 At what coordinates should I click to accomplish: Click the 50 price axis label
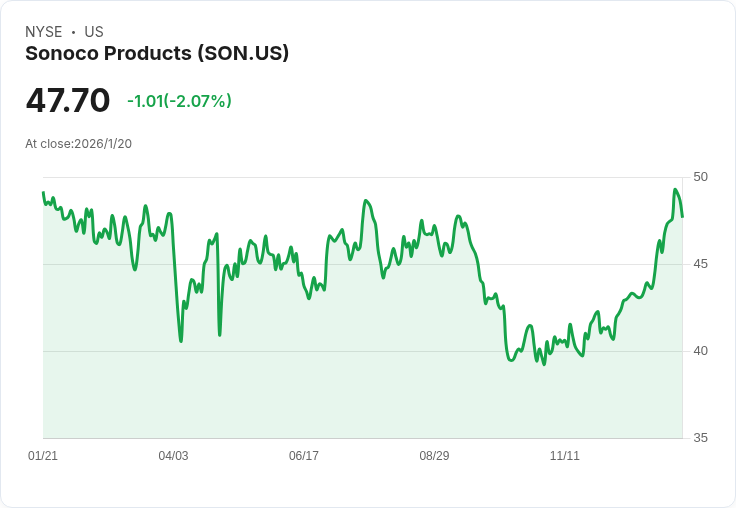click(x=700, y=177)
